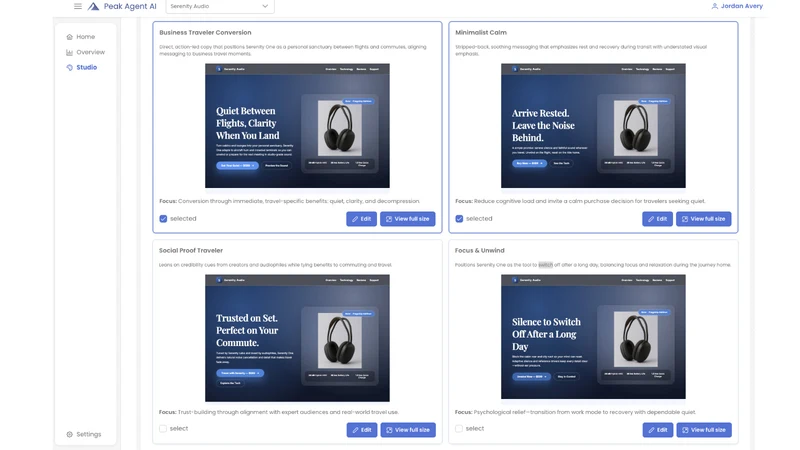Viewport: 800px width, 450px height.
Task: Click the Overview chart icon
Action: coord(69,52)
